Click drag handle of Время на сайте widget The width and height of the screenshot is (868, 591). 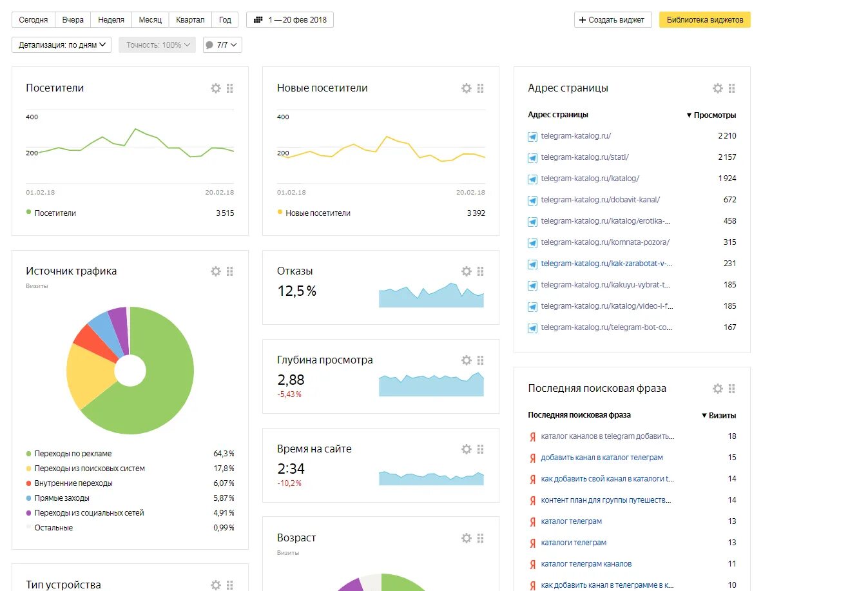point(481,449)
